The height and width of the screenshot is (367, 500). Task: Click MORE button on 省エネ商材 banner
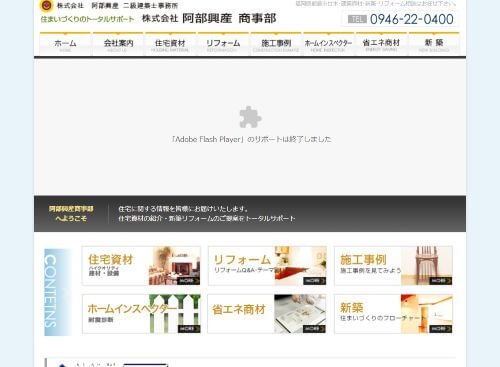[315, 329]
